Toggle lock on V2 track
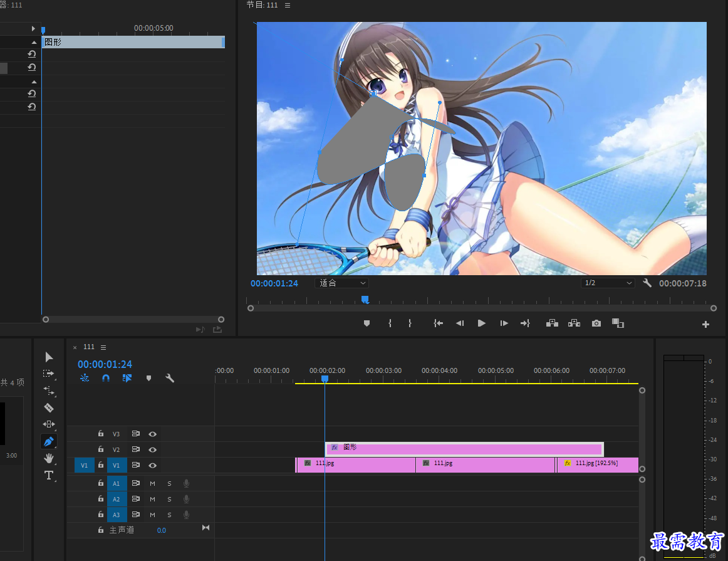 pyautogui.click(x=101, y=449)
